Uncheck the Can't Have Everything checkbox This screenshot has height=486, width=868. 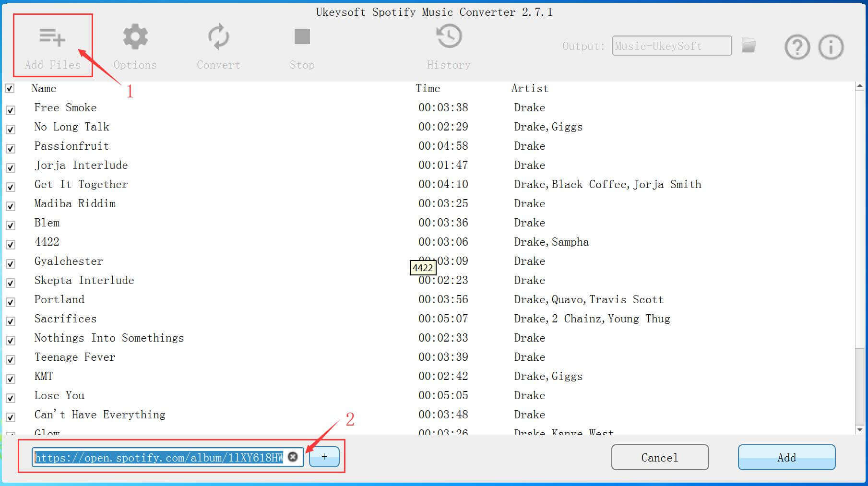point(10,417)
